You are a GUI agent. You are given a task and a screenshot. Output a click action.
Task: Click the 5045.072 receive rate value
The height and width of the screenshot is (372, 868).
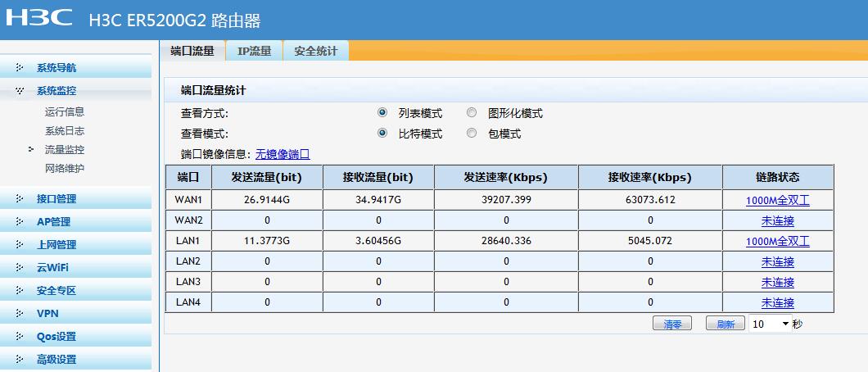(x=650, y=241)
